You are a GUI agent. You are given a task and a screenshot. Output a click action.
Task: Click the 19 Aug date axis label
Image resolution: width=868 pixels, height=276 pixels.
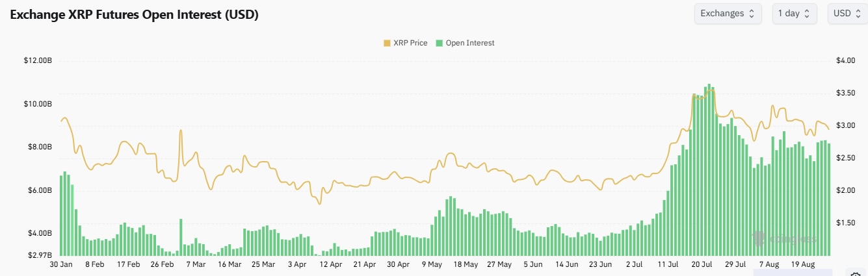(804, 264)
